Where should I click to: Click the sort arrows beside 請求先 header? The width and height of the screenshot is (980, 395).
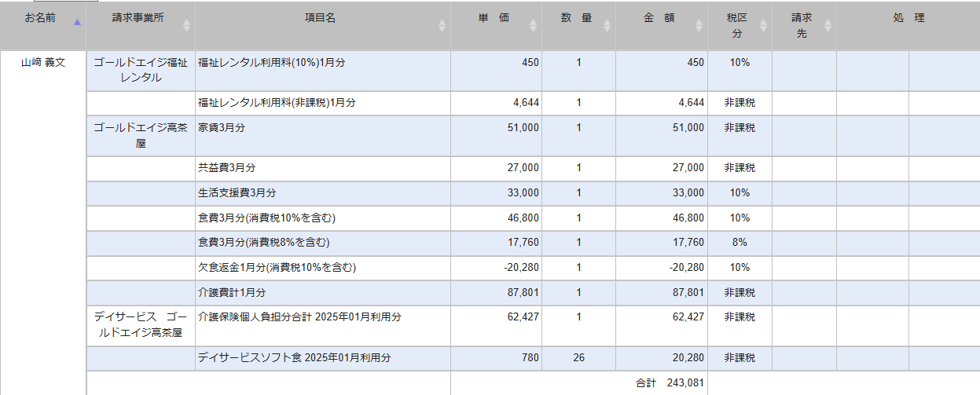click(x=828, y=25)
